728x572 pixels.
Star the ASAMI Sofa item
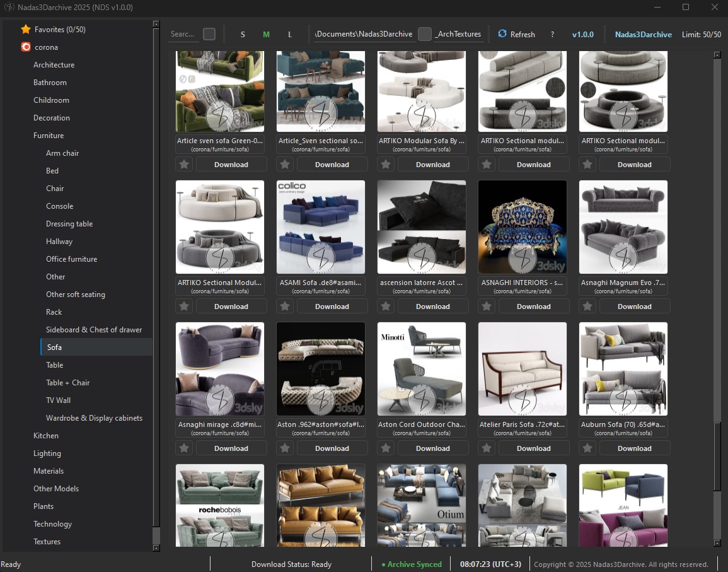pos(285,306)
